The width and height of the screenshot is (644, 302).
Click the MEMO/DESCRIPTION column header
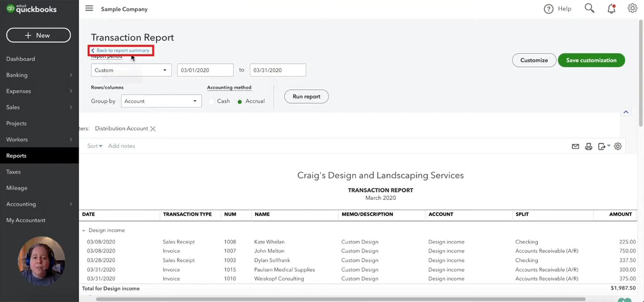[367, 214]
